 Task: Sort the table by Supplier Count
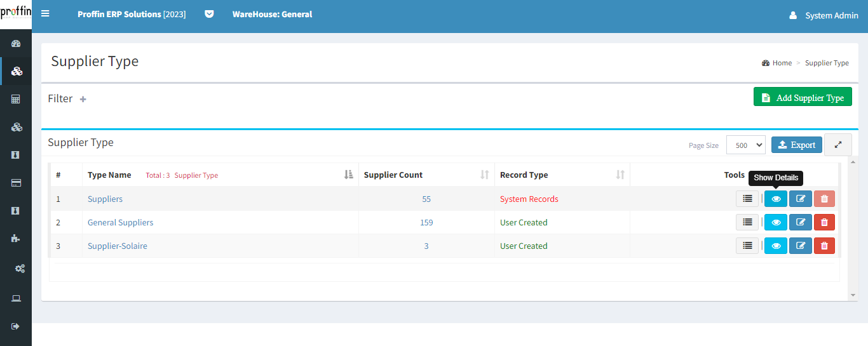pyautogui.click(x=484, y=175)
